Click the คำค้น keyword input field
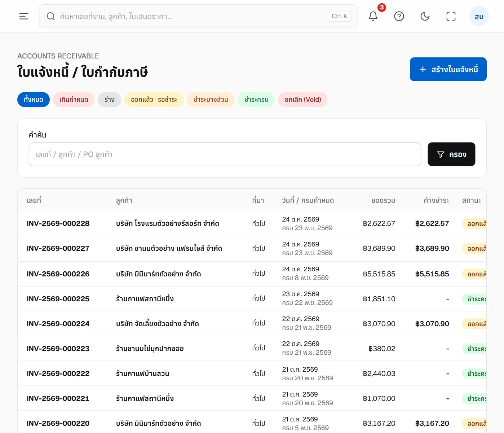Image resolution: width=504 pixels, height=433 pixels. click(225, 154)
